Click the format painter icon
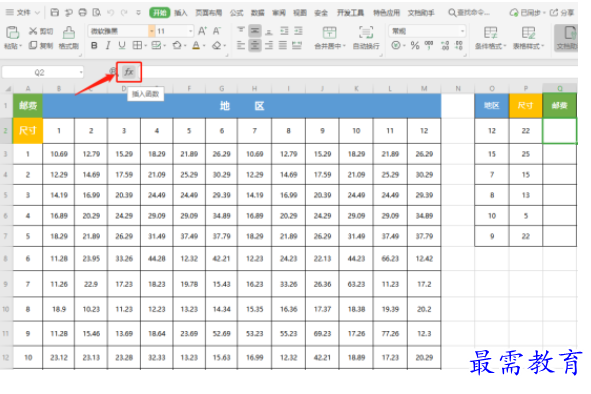 (x=69, y=33)
